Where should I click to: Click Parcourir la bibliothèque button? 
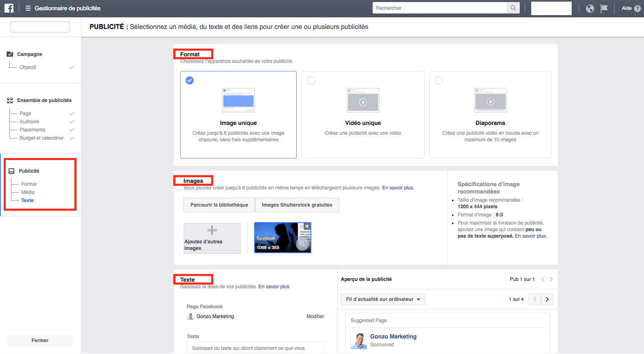point(219,205)
